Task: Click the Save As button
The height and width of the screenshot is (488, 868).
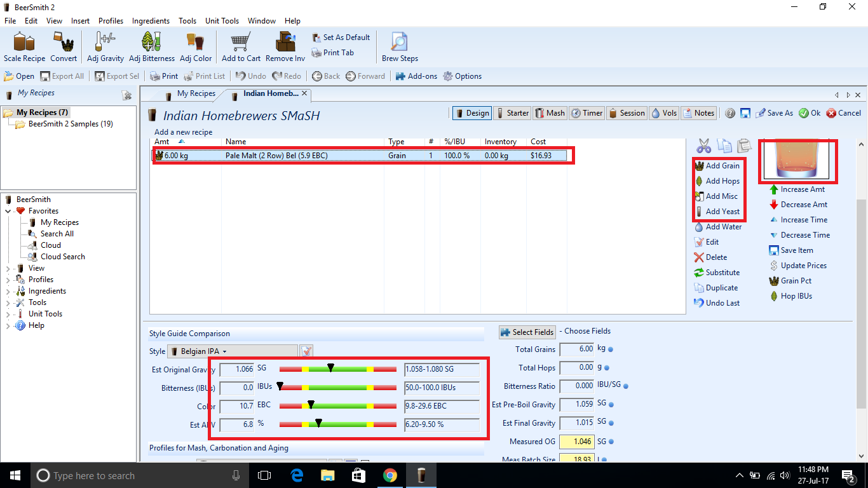Action: pos(774,113)
